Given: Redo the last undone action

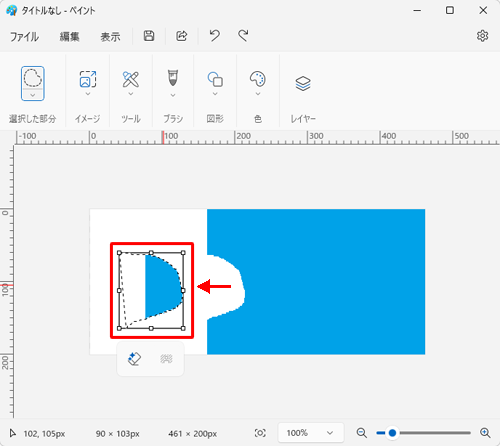Looking at the screenshot, I should [x=243, y=36].
